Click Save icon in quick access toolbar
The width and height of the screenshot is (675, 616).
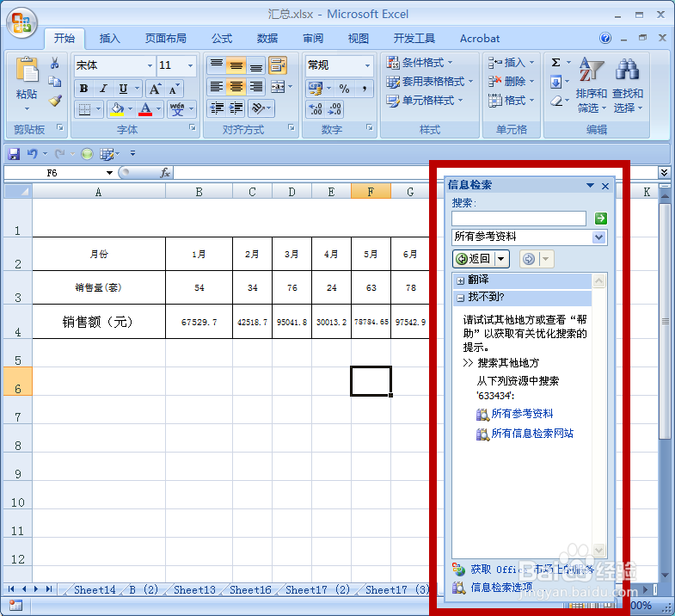[14, 154]
